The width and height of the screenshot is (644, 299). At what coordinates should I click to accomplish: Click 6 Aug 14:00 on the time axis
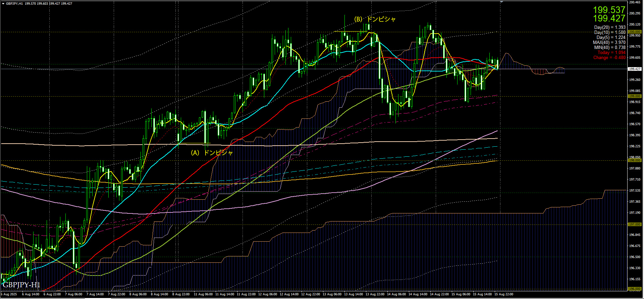[31, 294]
